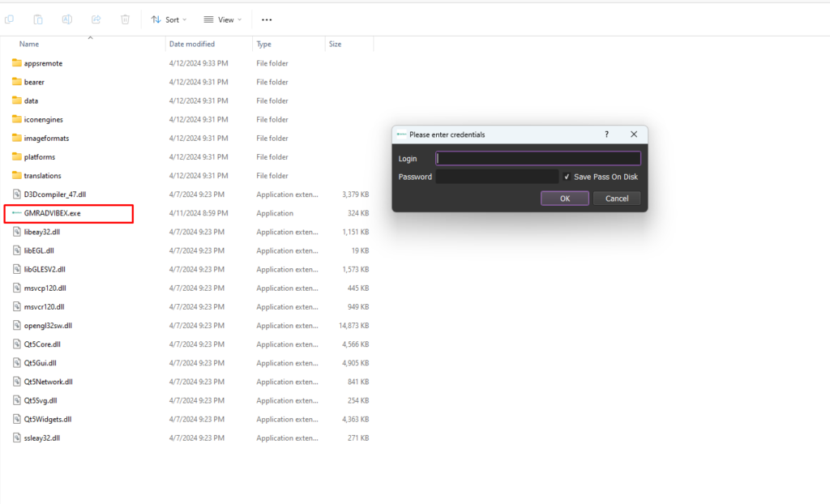Select the GMRADVIBEX.exe application file
Image resolution: width=830 pixels, height=504 pixels.
53,213
